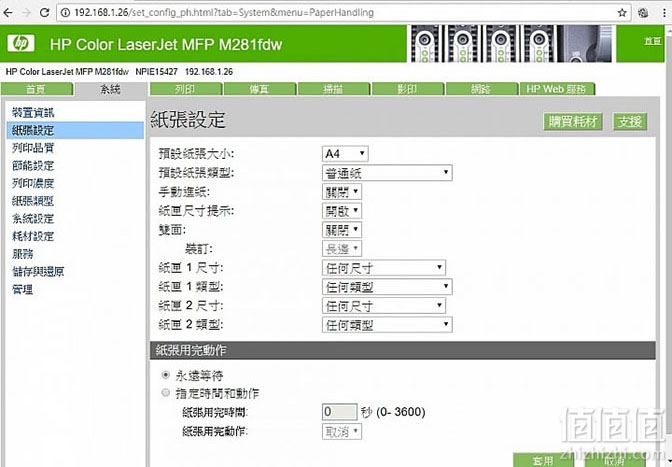Click the NPIE15427 device name text

tap(156, 72)
